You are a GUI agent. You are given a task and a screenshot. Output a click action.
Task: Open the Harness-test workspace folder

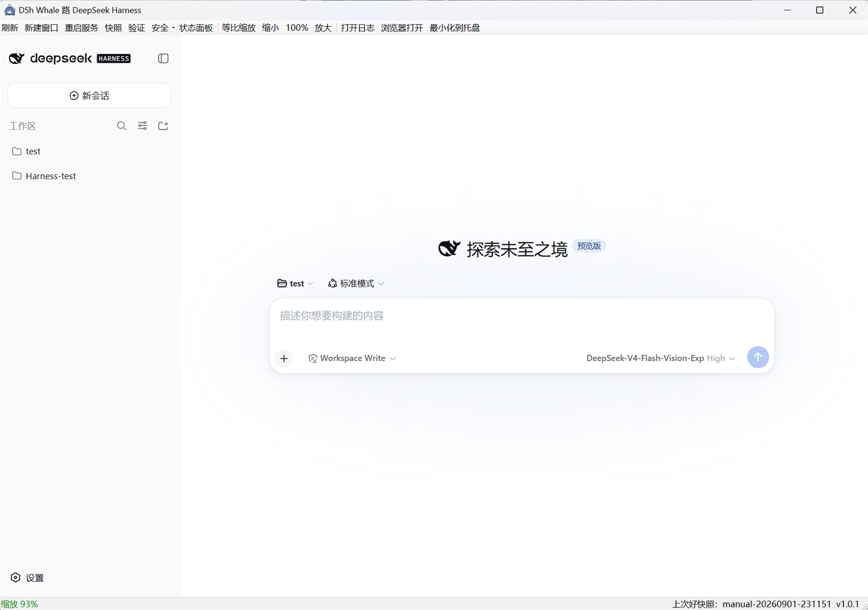tap(90, 176)
